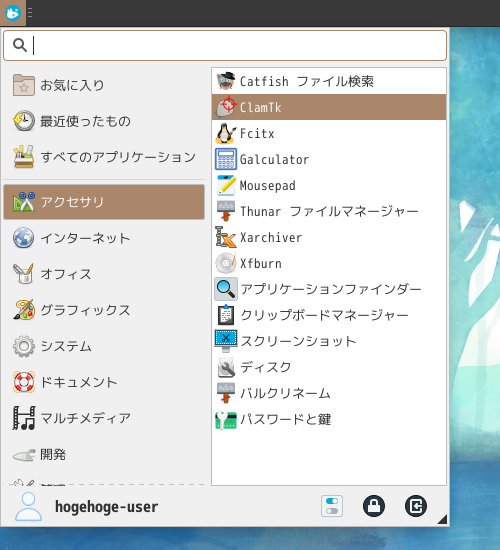Open インターネット globe category icon
This screenshot has height=550, width=500.
[24, 238]
